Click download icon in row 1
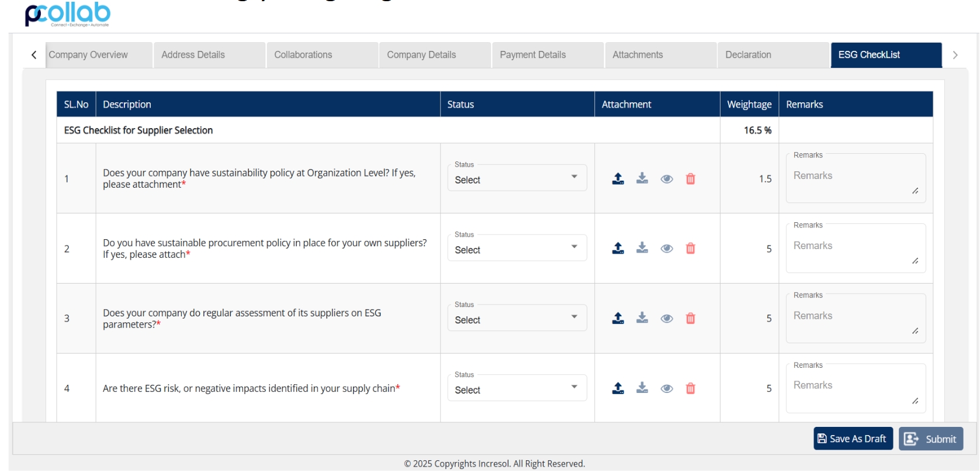The width and height of the screenshot is (980, 476). click(x=642, y=178)
